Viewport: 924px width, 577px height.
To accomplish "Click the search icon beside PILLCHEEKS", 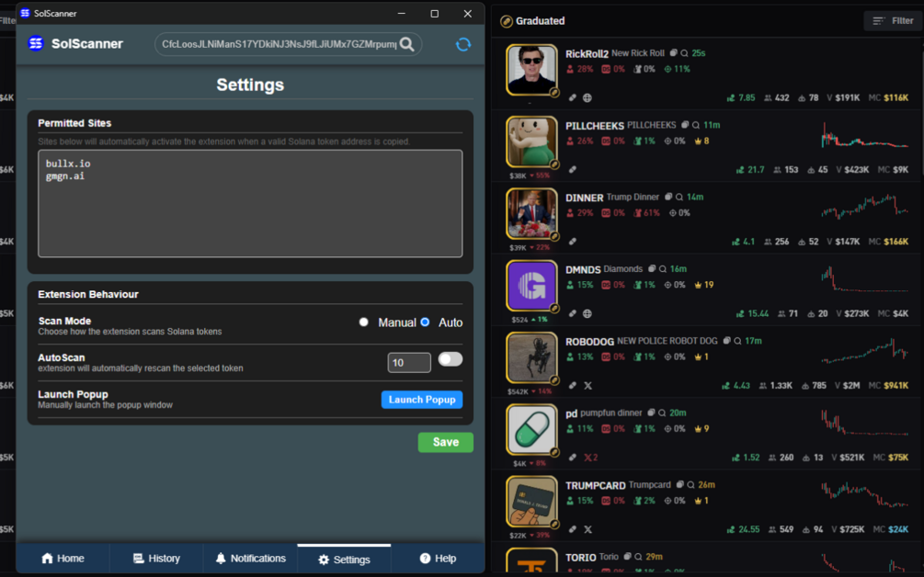I will [x=696, y=125].
